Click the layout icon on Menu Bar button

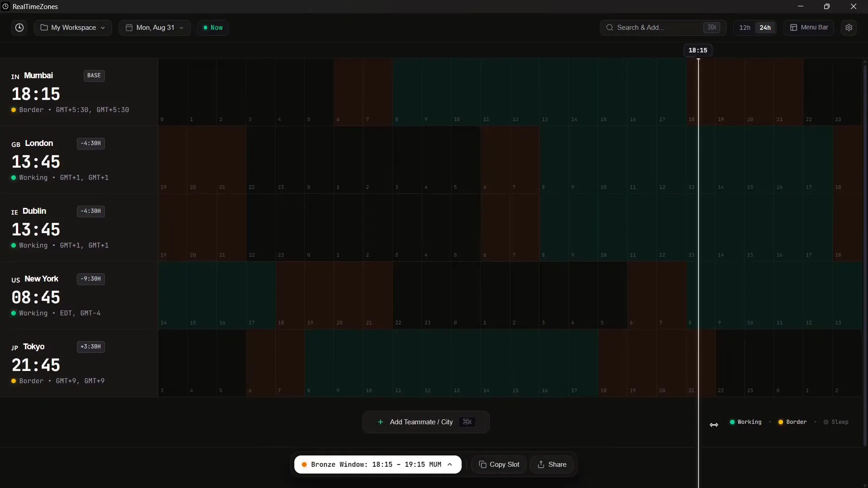(793, 28)
